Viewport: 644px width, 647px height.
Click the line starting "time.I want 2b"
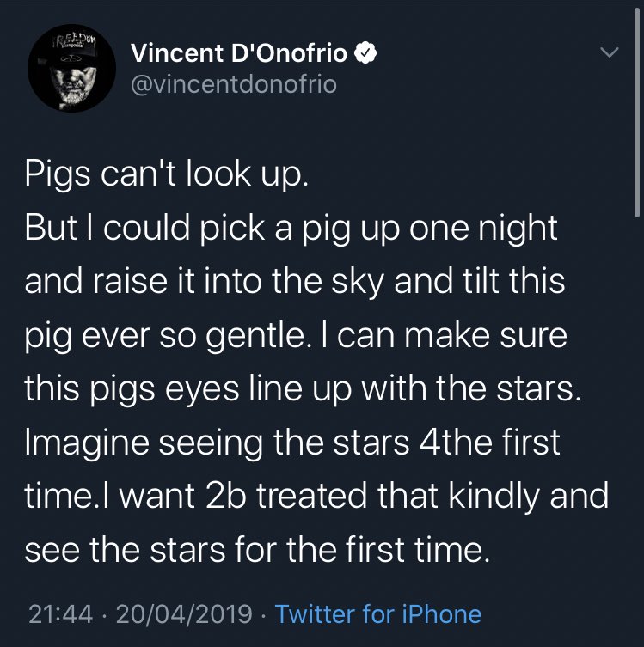tap(316, 496)
